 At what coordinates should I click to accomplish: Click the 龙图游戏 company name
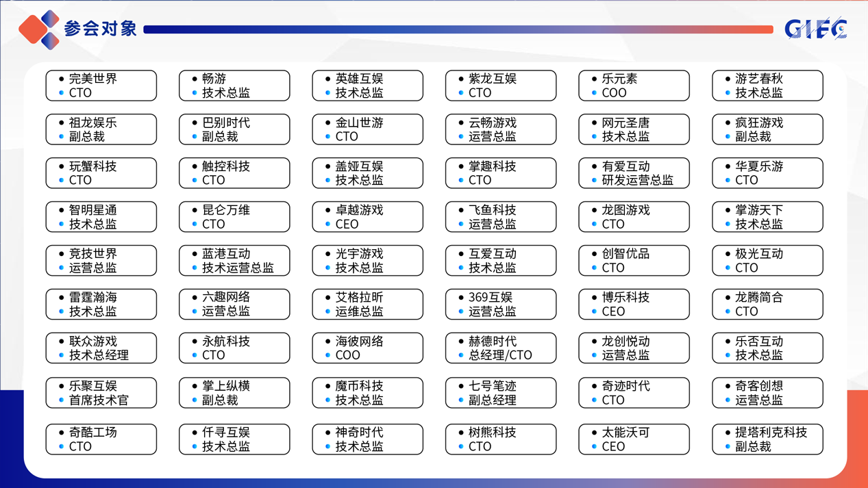626,210
